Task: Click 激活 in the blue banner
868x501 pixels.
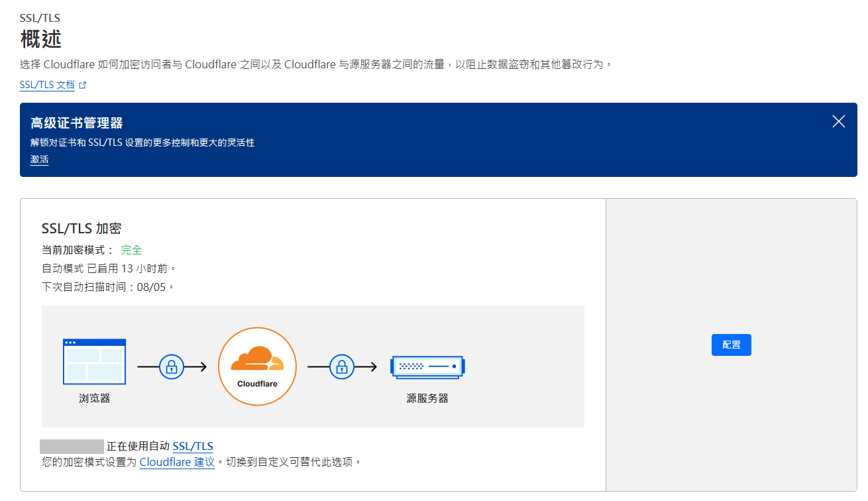Action: (39, 159)
